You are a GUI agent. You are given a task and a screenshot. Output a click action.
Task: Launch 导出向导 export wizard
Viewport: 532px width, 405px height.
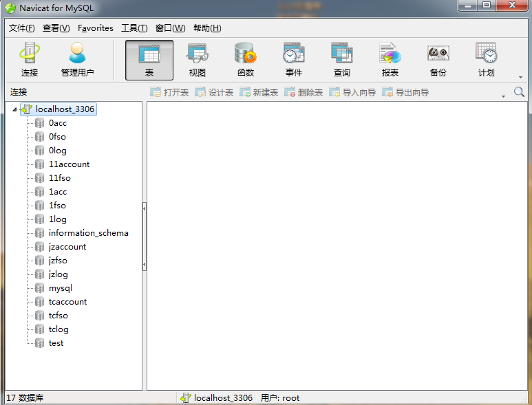pos(406,92)
